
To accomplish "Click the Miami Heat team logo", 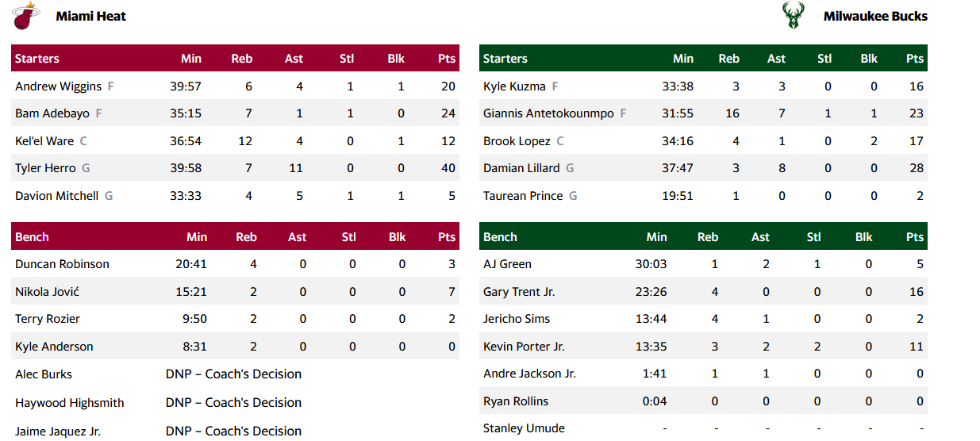I will pyautogui.click(x=25, y=16).
